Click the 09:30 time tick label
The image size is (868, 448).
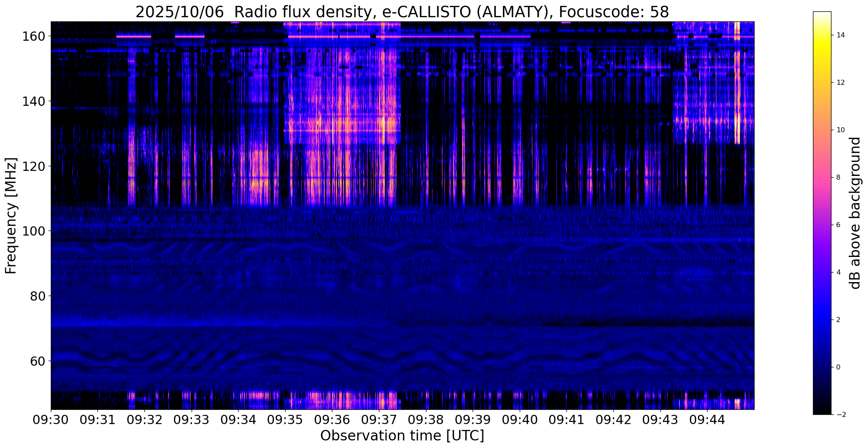pyautogui.click(x=51, y=420)
